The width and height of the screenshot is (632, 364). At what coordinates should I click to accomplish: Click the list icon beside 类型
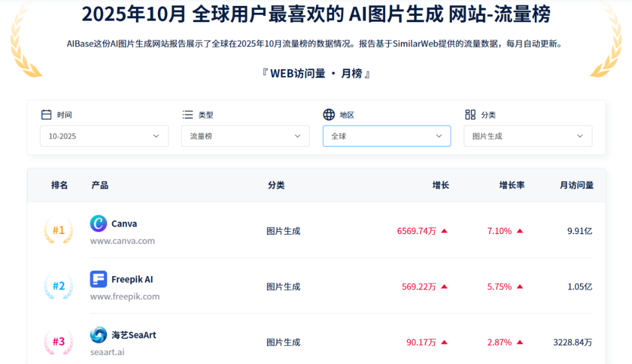187,115
